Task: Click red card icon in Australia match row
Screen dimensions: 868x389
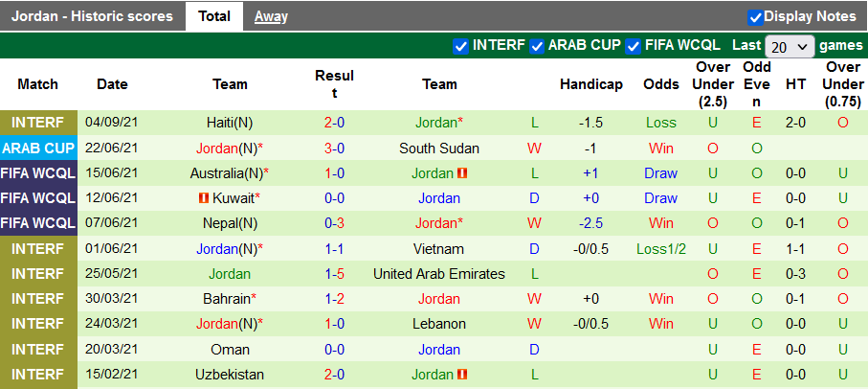Action: (462, 173)
